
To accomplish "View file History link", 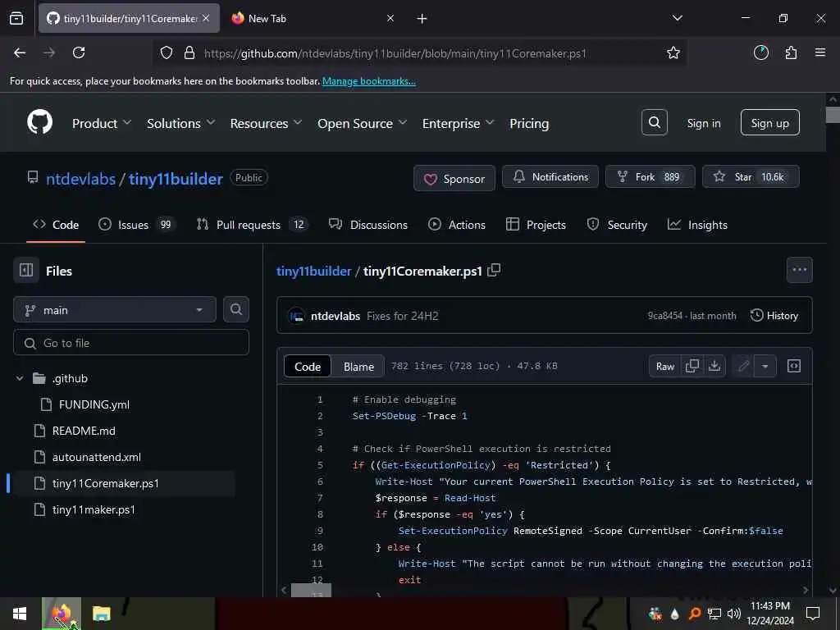I will [774, 316].
